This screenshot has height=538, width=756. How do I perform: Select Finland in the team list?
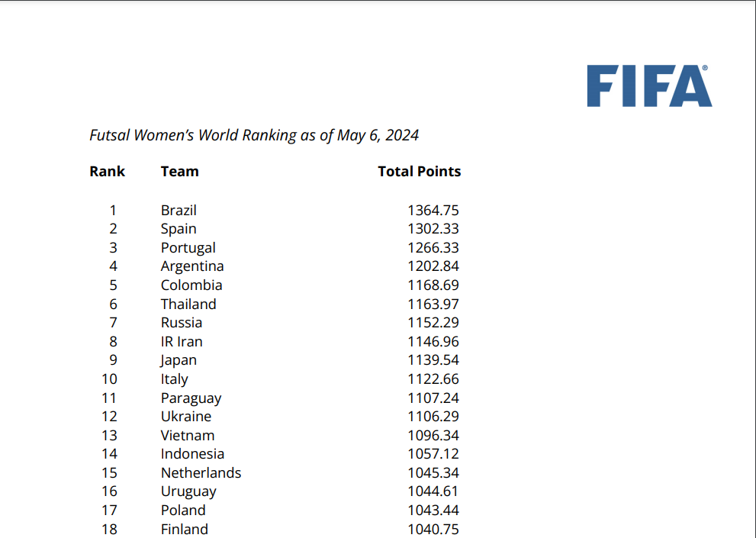pos(184,529)
